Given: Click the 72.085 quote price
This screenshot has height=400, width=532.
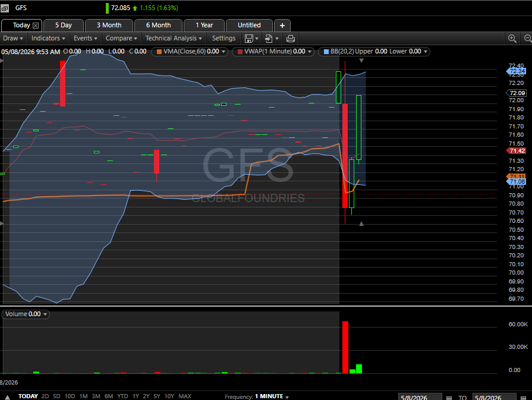Looking at the screenshot, I should click(121, 8).
